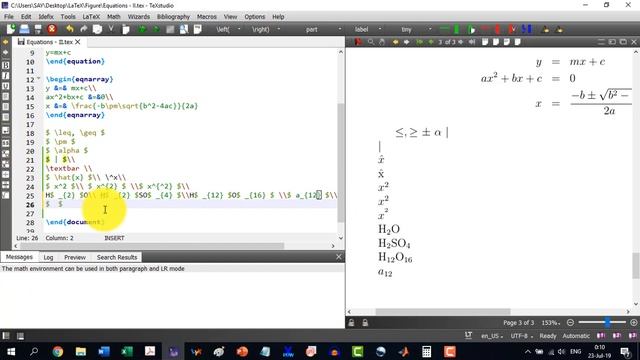
Task: Click the View log icon
Action: (198, 29)
